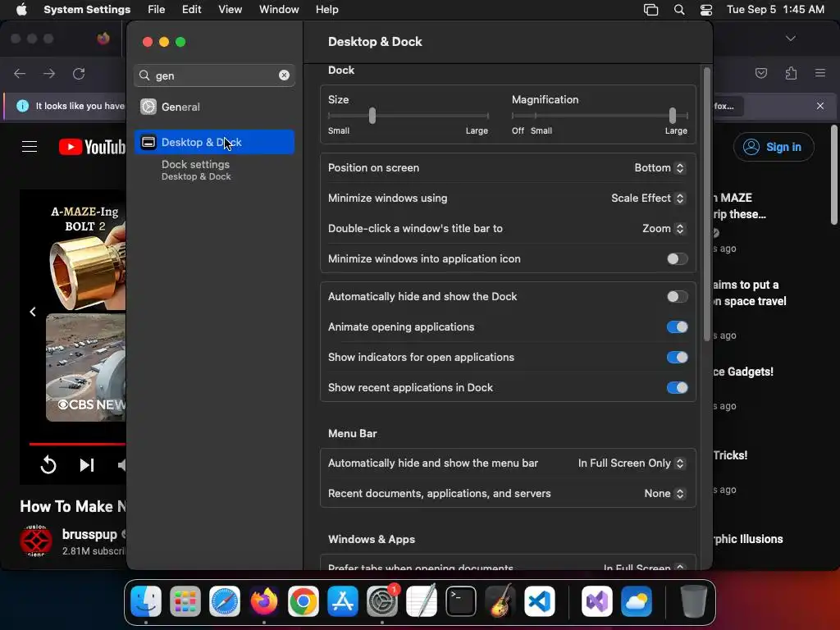Disable Animate opening applications
The height and width of the screenshot is (630, 840).
point(677,326)
